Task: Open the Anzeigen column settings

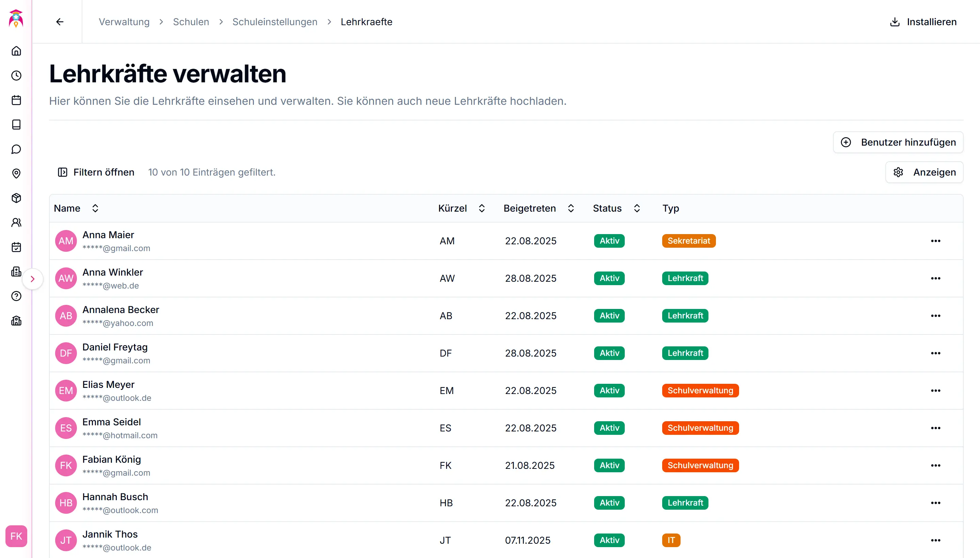Action: tap(924, 172)
